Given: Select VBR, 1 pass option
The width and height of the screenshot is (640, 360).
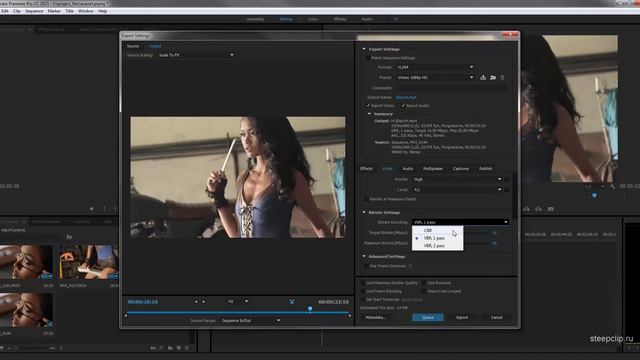Looking at the screenshot, I should tap(438, 238).
